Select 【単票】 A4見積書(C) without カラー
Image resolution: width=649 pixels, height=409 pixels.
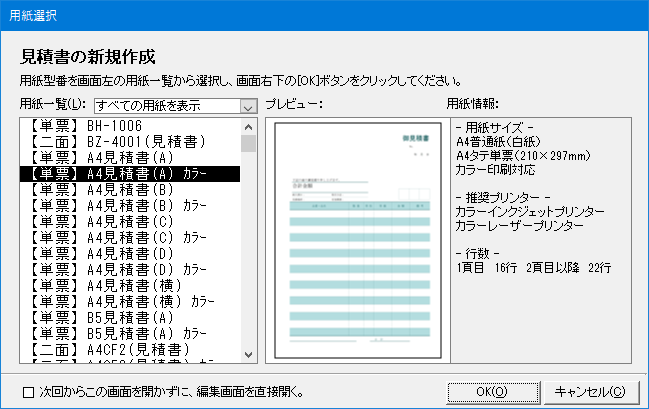(130, 222)
